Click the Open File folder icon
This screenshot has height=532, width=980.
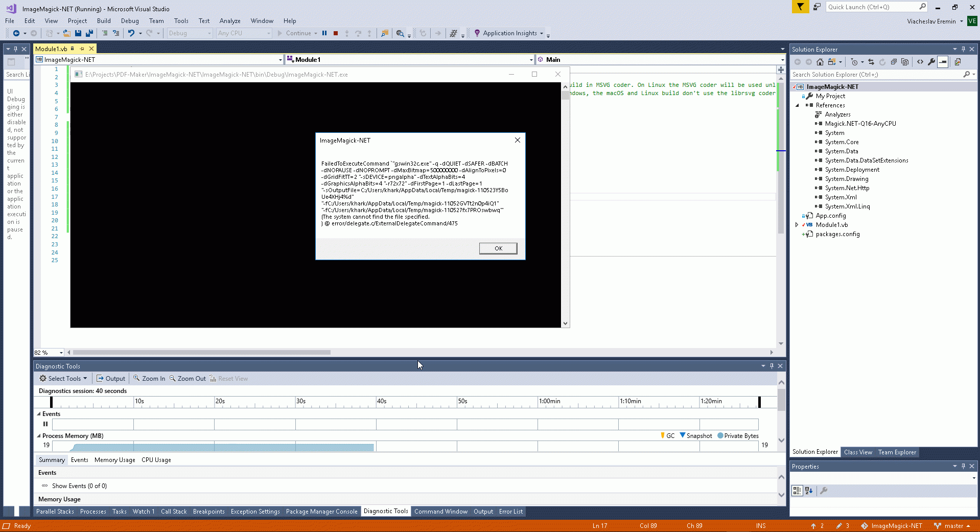[x=67, y=33]
